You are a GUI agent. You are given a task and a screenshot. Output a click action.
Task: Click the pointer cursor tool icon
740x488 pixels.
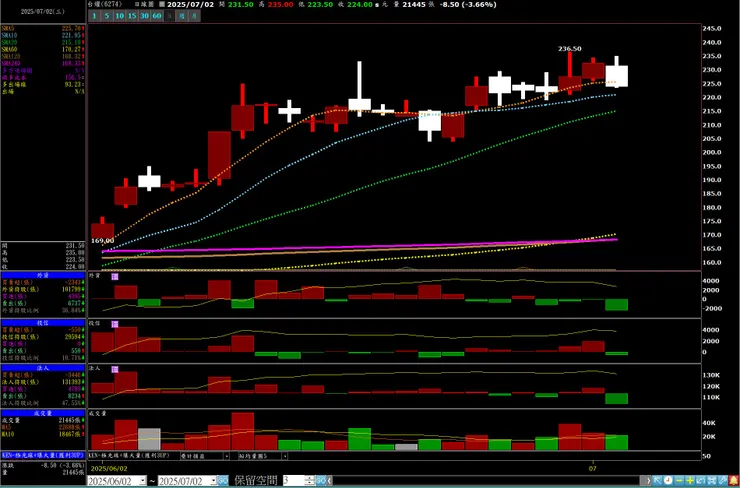click(657, 481)
